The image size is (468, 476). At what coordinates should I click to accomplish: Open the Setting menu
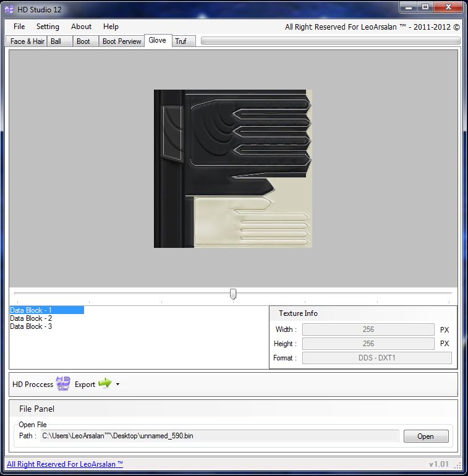click(48, 27)
